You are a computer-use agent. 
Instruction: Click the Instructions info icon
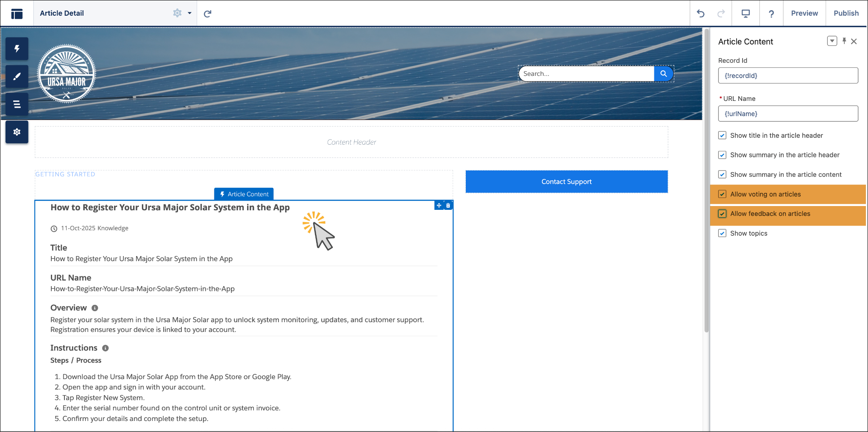[106, 348]
